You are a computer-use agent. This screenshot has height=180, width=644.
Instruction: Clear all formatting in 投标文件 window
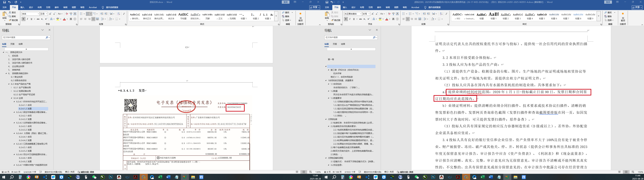67,14
